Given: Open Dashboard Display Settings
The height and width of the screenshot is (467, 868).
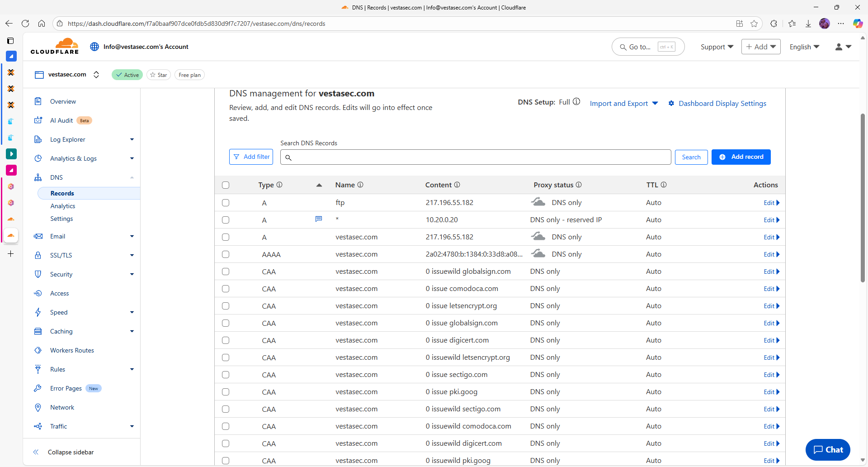Looking at the screenshot, I should pos(717,103).
